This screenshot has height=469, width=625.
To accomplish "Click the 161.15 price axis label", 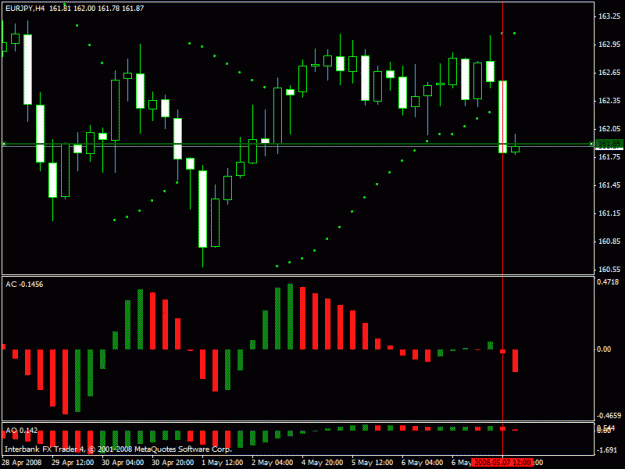I will [x=609, y=214].
